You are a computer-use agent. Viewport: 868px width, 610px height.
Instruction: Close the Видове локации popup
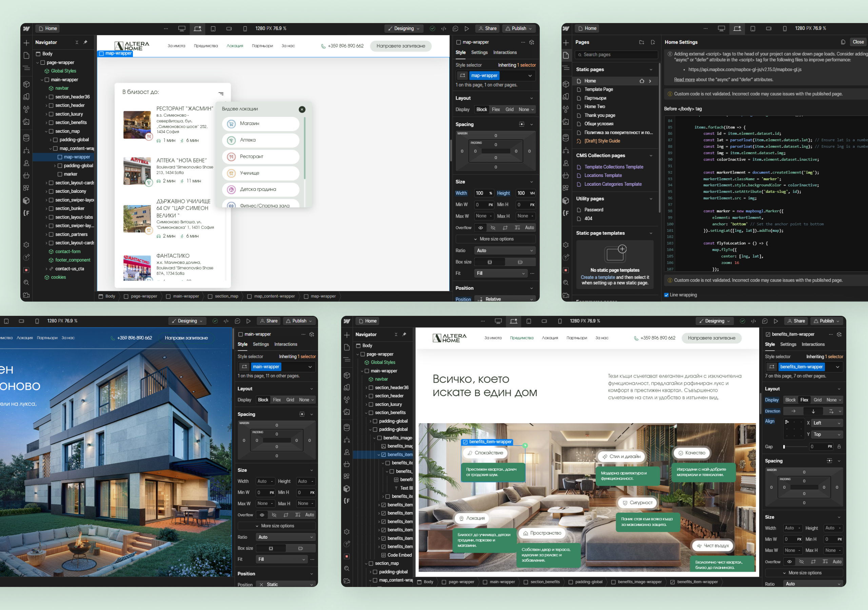point(302,109)
